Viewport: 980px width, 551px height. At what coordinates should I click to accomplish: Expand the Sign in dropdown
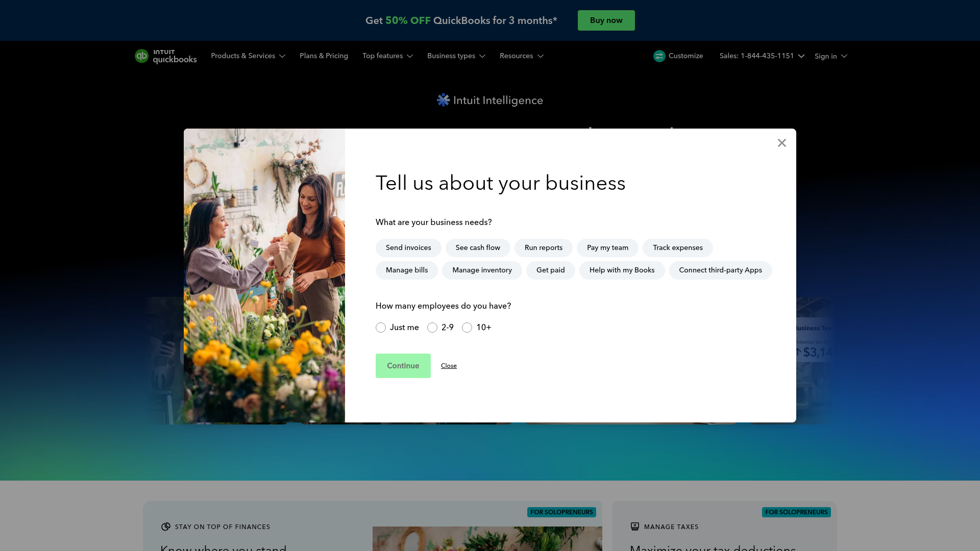(x=830, y=56)
